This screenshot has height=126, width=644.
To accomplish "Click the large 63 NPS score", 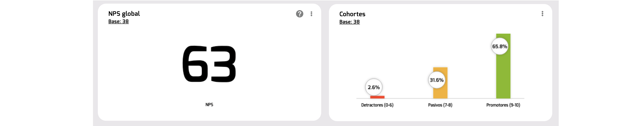I will coord(209,64).
